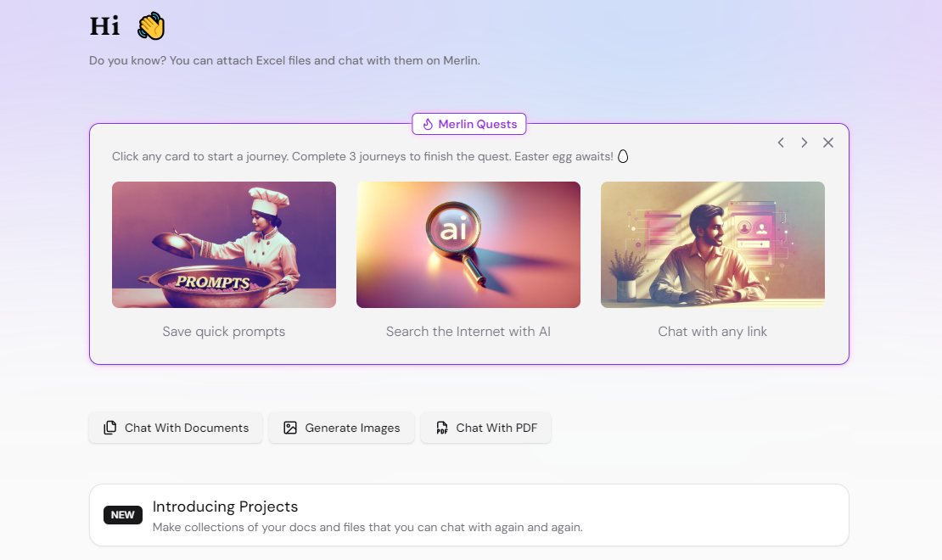Click the Easter egg icon
942x560 pixels.
click(x=623, y=156)
